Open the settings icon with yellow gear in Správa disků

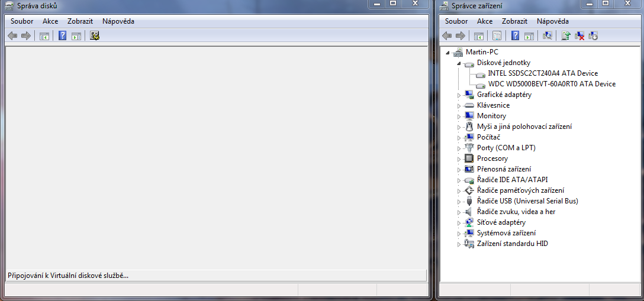pos(95,35)
